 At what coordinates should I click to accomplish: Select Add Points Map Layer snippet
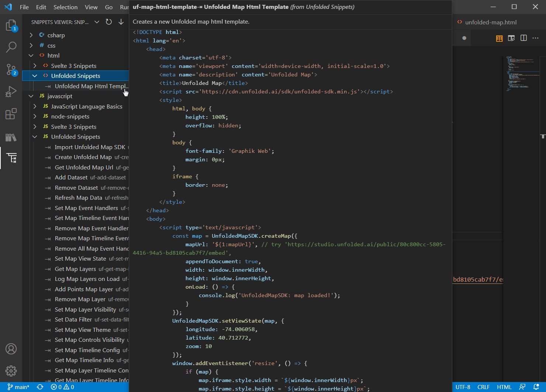[76, 289]
